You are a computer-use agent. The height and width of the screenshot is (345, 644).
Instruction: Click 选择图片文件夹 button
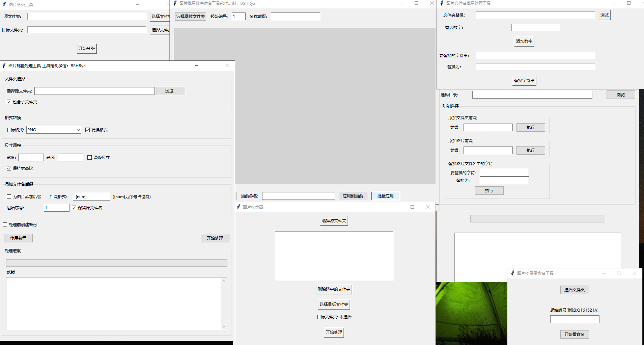click(x=190, y=17)
